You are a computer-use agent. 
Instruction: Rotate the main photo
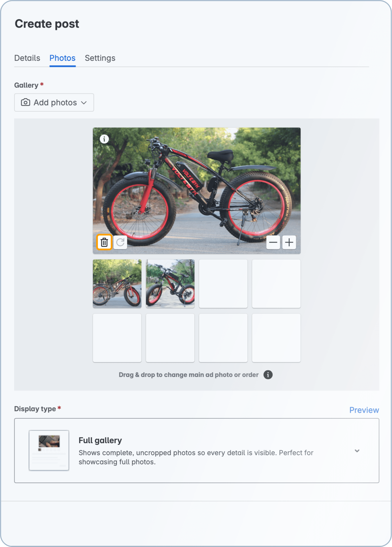click(120, 242)
